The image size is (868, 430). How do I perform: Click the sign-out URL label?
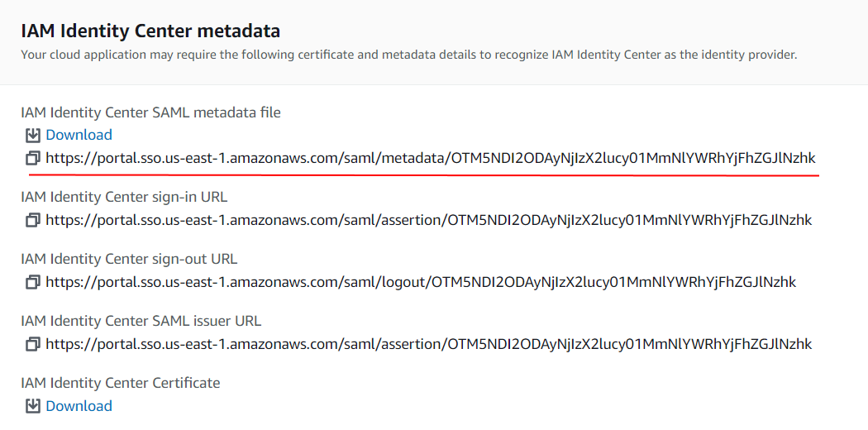click(129, 259)
